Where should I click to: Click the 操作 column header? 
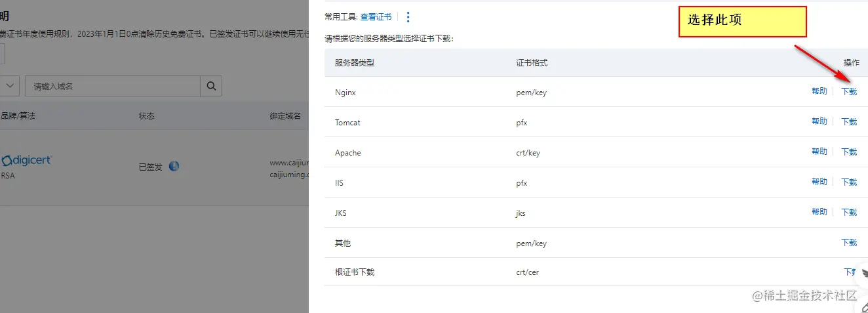(x=851, y=63)
